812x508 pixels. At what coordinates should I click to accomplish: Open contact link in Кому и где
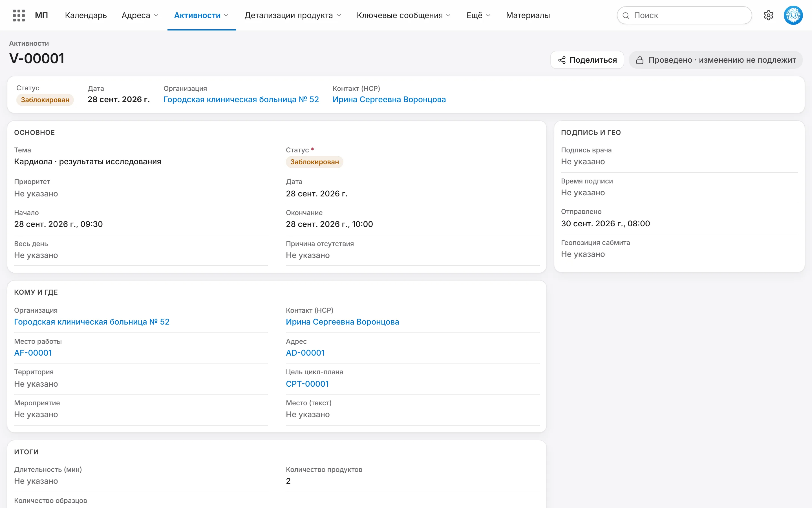[x=342, y=322]
